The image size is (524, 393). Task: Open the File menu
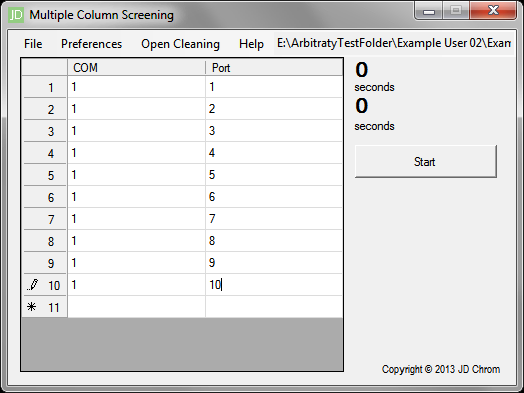click(x=33, y=44)
